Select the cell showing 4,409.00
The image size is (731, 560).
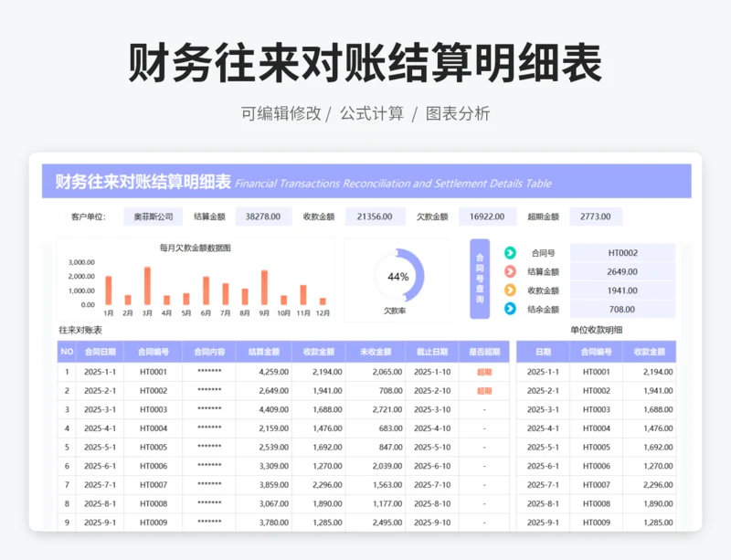[x=264, y=409]
